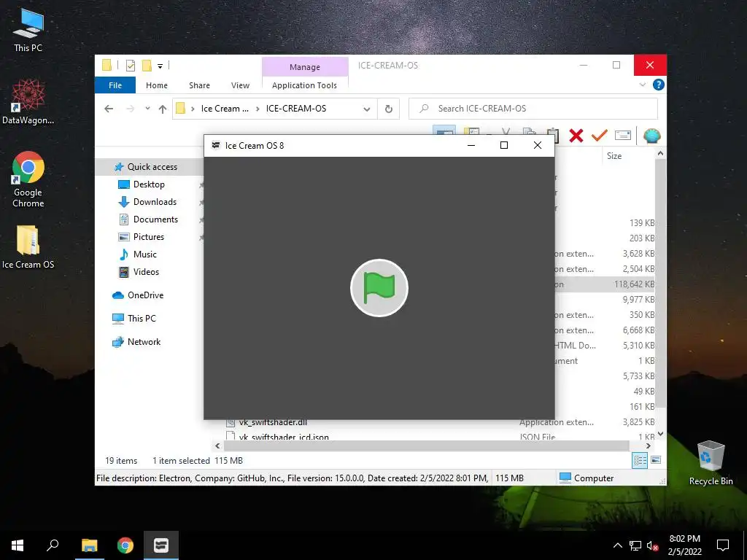Go up one folder level in Explorer
This screenshot has width=747, height=560.
click(x=163, y=109)
